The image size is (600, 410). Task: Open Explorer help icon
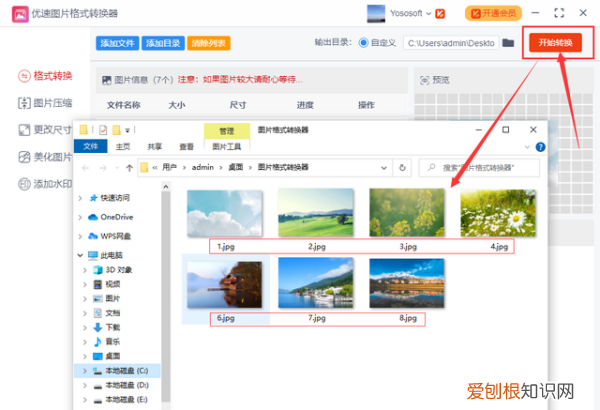click(x=540, y=147)
